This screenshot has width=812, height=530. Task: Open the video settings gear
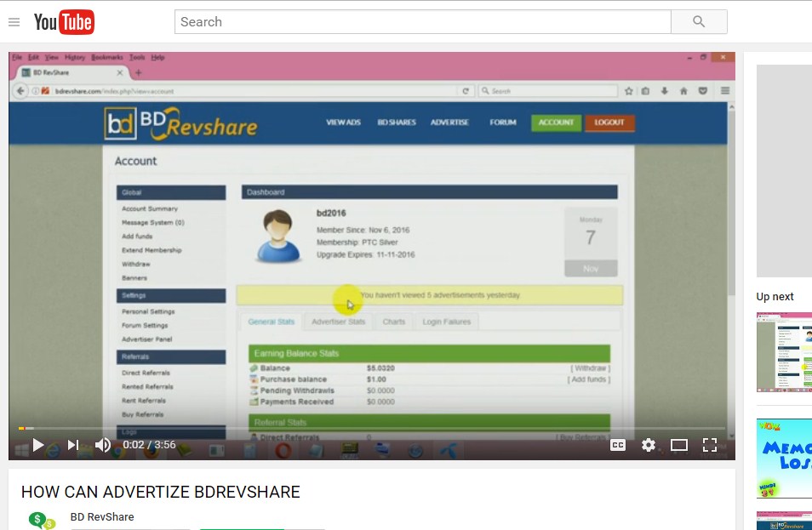(649, 445)
